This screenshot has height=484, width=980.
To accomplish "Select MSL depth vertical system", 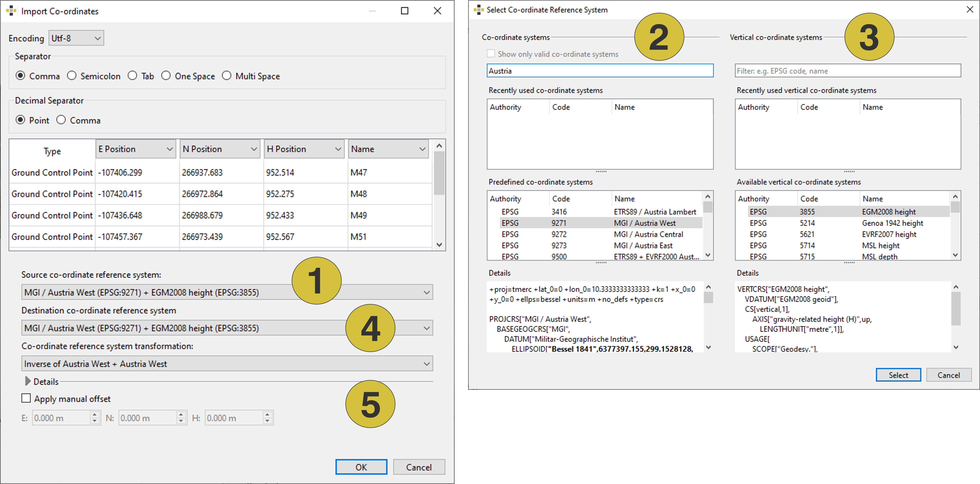I will [x=849, y=256].
